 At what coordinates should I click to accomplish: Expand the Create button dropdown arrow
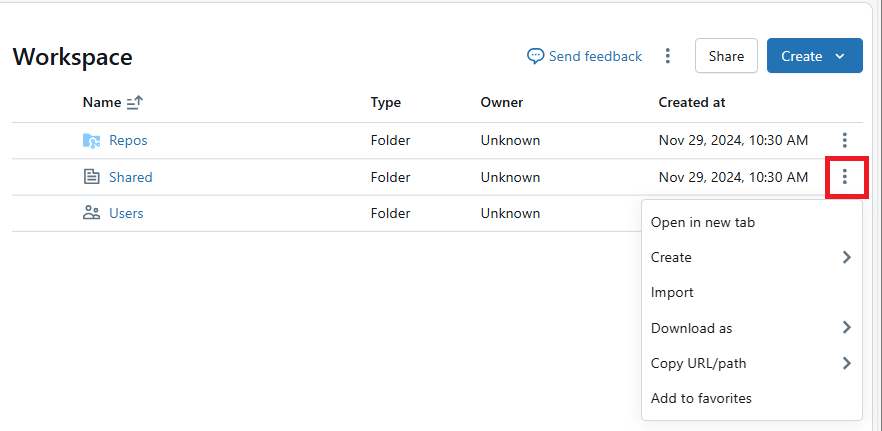click(840, 56)
